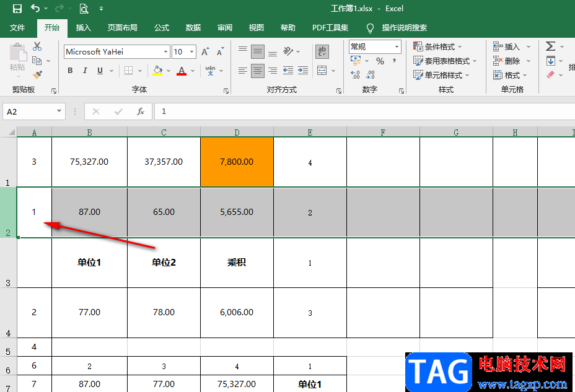Click the decrease decimal icon
This screenshot has height=392, width=575.
(371, 75)
